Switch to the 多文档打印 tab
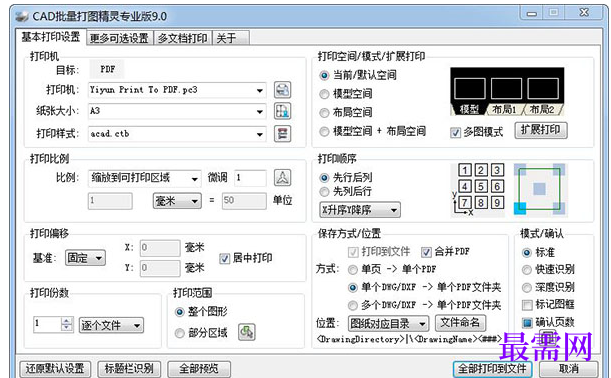The height and width of the screenshot is (378, 611). pos(183,38)
